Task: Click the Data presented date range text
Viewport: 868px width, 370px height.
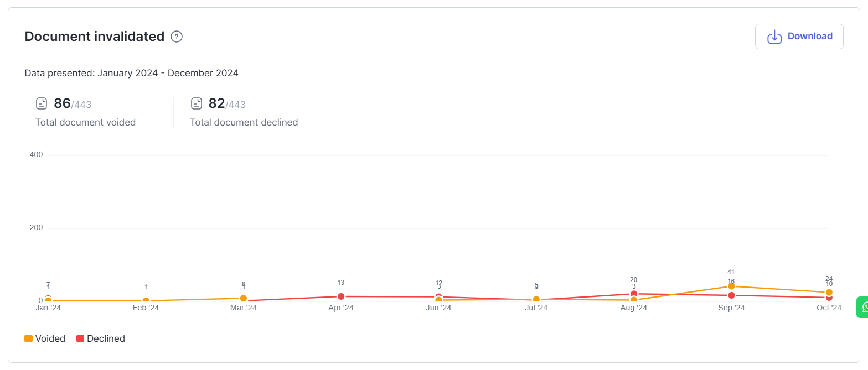Action: (131, 73)
